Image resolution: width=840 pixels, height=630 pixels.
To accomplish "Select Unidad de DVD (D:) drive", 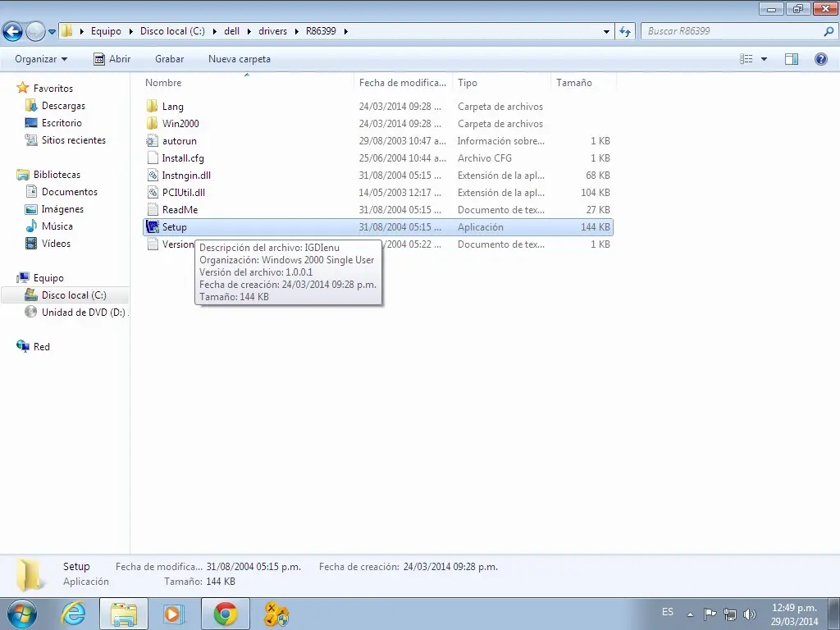I will (x=83, y=312).
